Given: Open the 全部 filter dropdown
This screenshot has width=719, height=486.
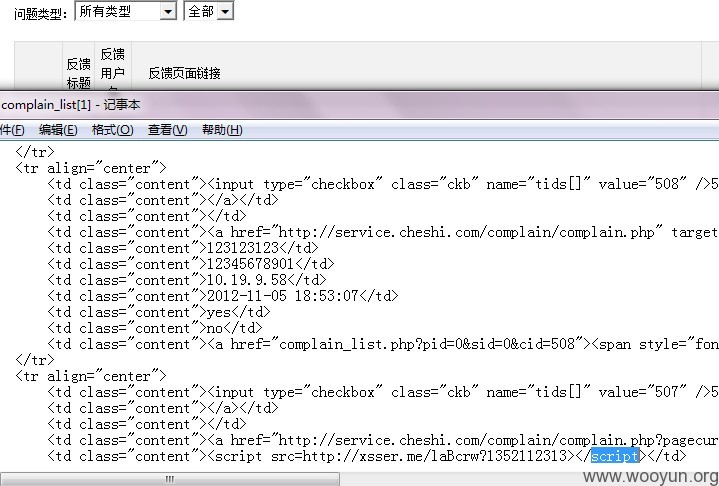Looking at the screenshot, I should tap(209, 11).
